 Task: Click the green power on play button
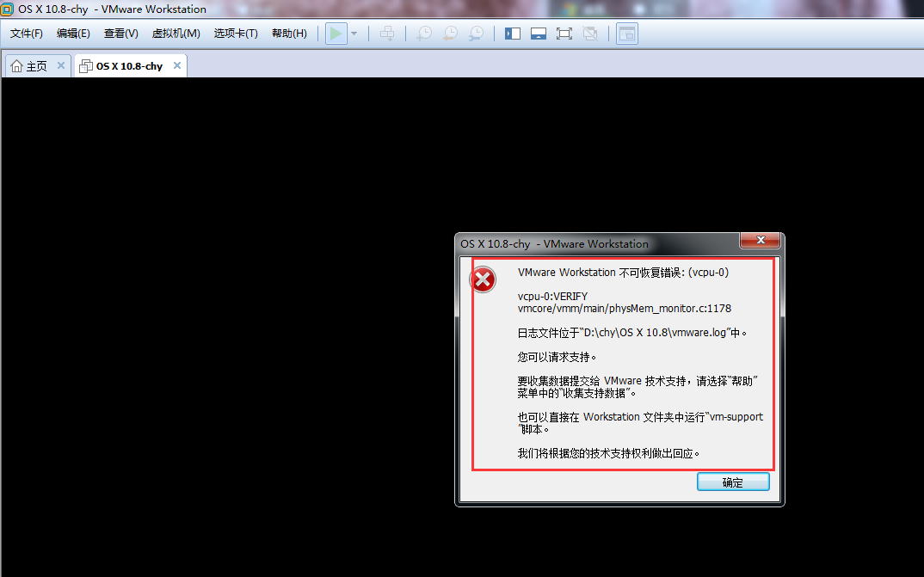[x=336, y=34]
